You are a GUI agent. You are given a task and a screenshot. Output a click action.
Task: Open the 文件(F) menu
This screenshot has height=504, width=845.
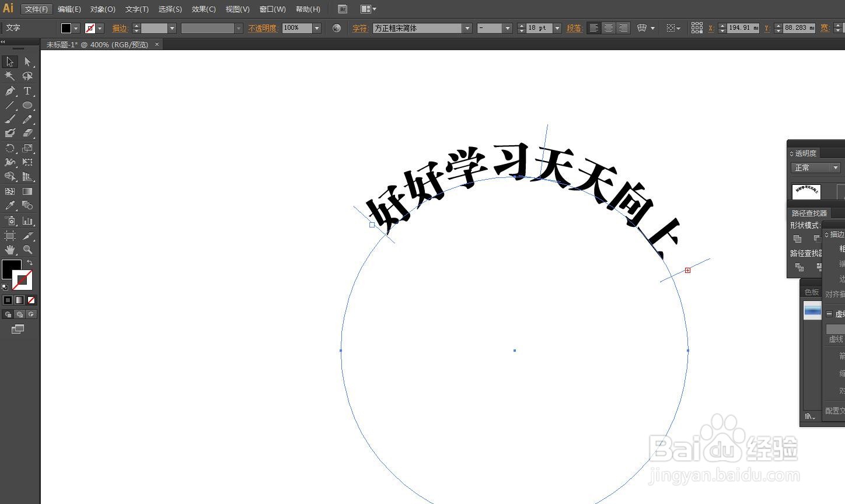click(36, 9)
